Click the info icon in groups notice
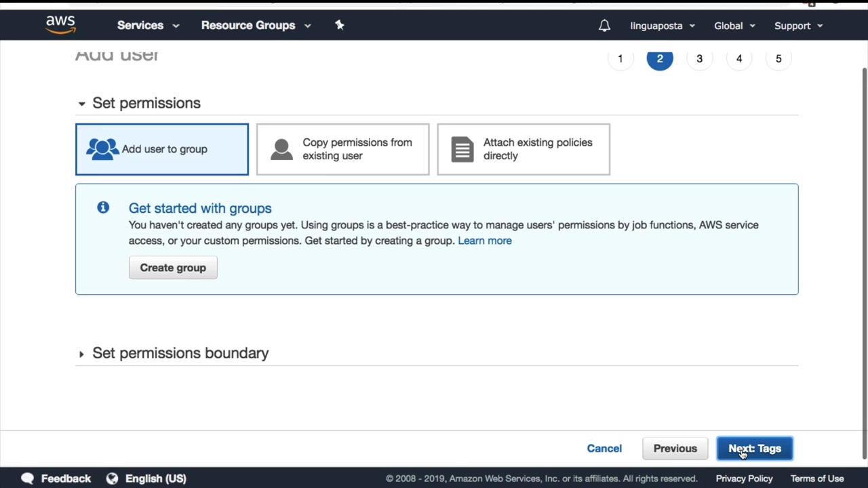 click(x=103, y=207)
